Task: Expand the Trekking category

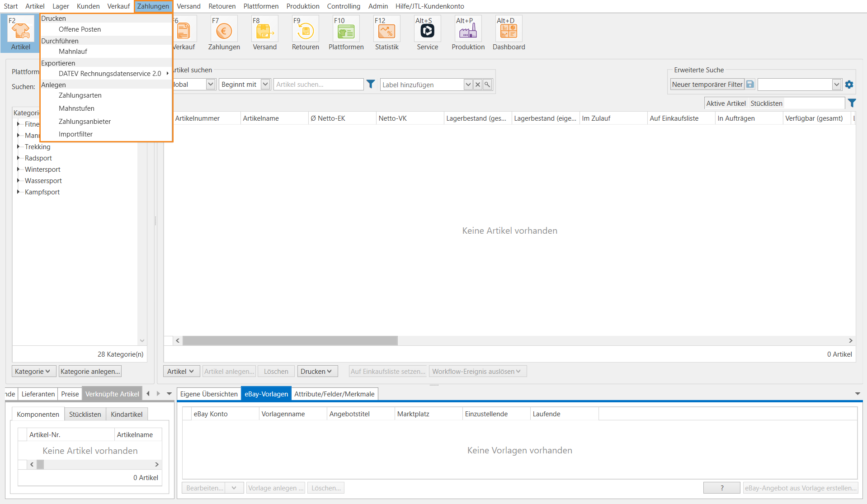Action: [x=18, y=146]
